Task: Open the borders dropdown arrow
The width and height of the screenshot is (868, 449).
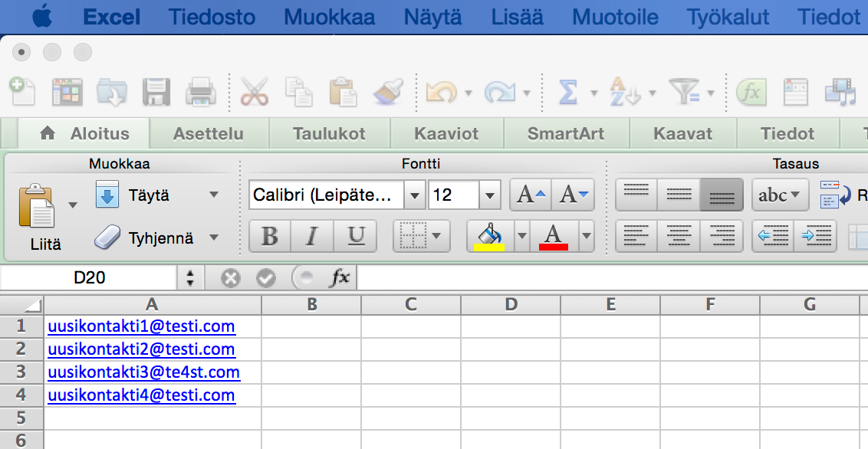Action: 436,236
